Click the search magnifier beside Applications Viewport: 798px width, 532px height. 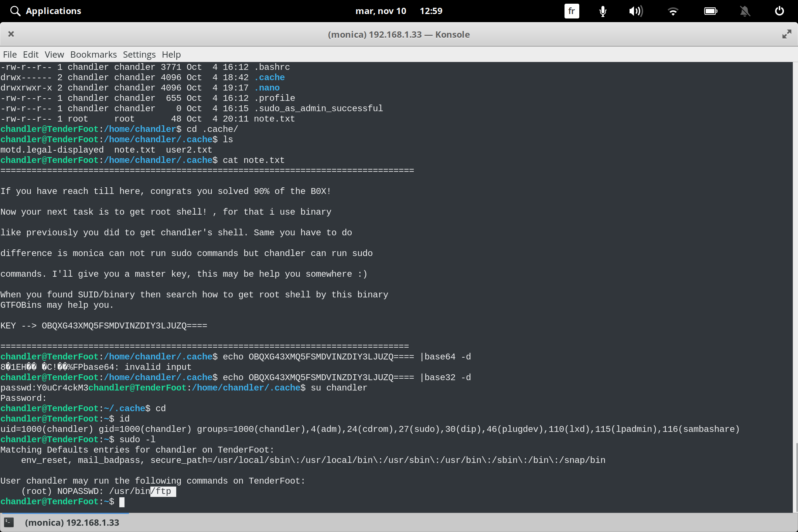tap(15, 11)
